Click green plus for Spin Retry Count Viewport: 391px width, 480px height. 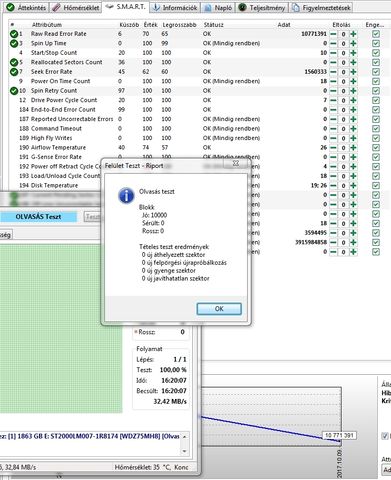[353, 91]
